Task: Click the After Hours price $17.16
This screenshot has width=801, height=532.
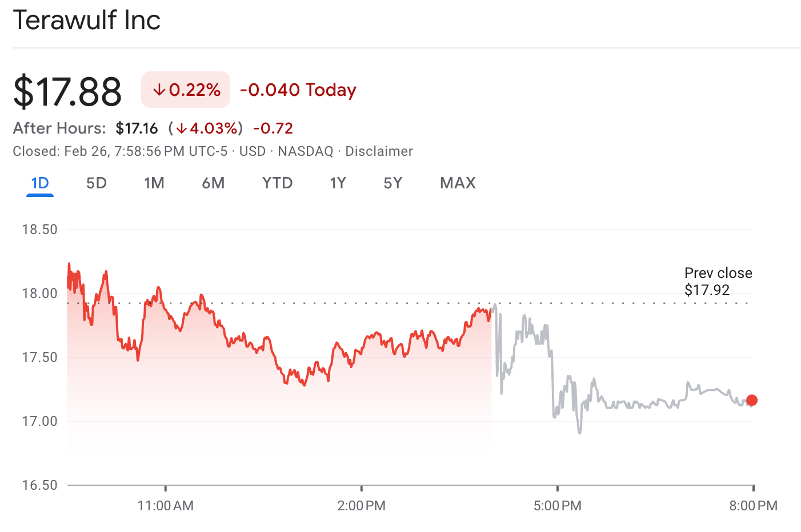Action: pos(138,128)
